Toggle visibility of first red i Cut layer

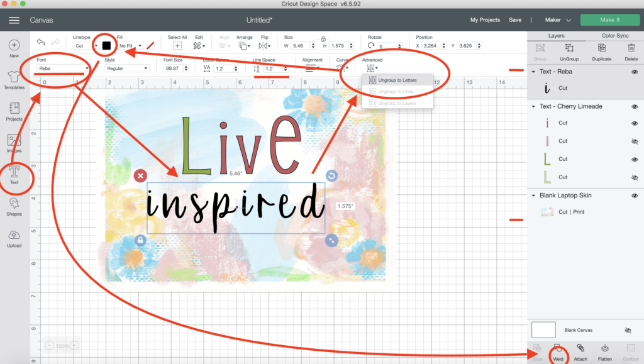(635, 123)
